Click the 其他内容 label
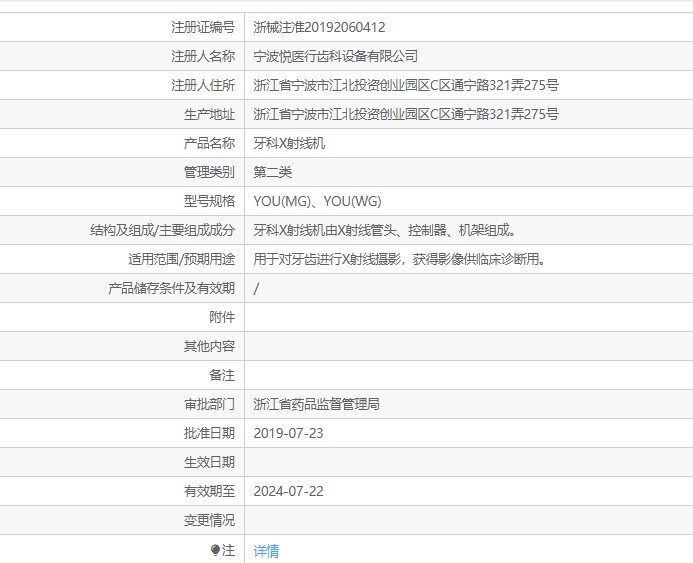This screenshot has width=693, height=563. [x=209, y=346]
